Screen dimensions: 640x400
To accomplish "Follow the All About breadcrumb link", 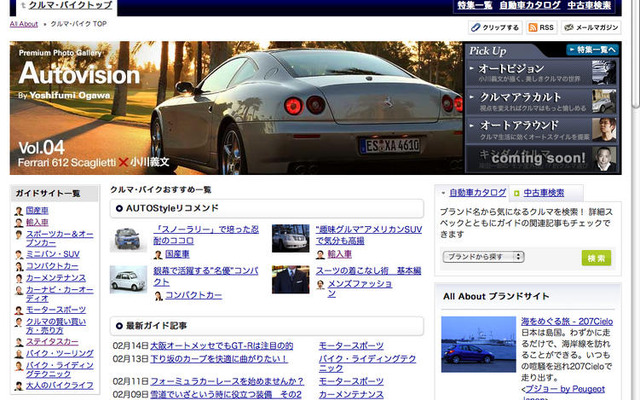I will coord(24,24).
